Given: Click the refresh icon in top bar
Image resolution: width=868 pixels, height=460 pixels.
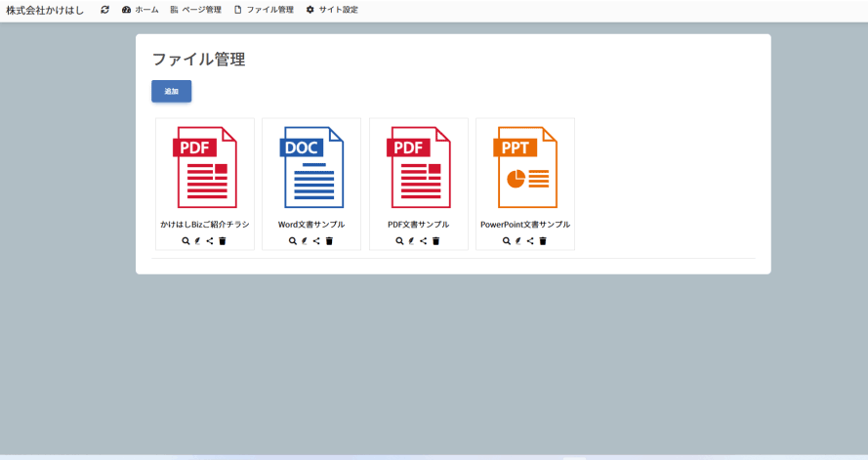Looking at the screenshot, I should click(104, 10).
